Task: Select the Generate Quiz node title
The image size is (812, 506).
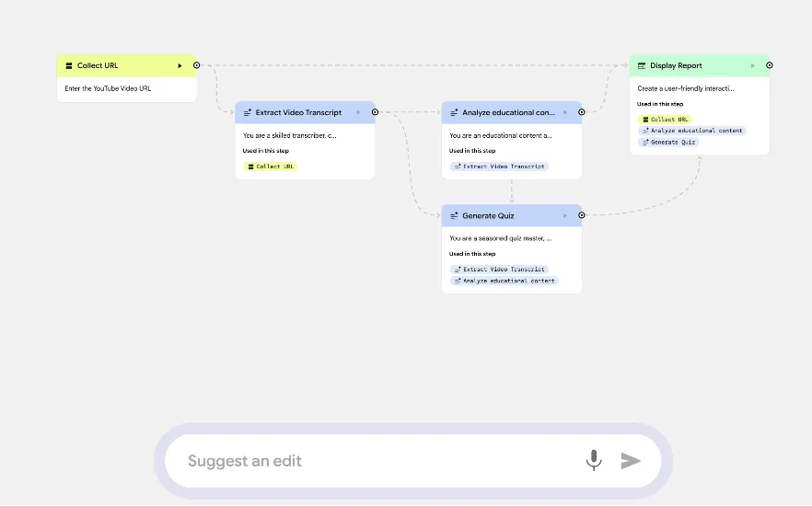Action: [488, 216]
